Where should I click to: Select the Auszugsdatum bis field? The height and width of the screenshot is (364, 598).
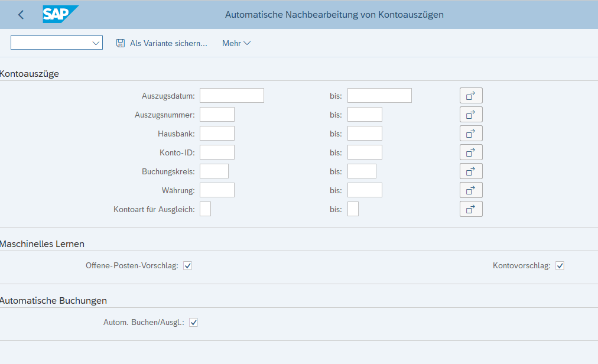pyautogui.click(x=379, y=96)
